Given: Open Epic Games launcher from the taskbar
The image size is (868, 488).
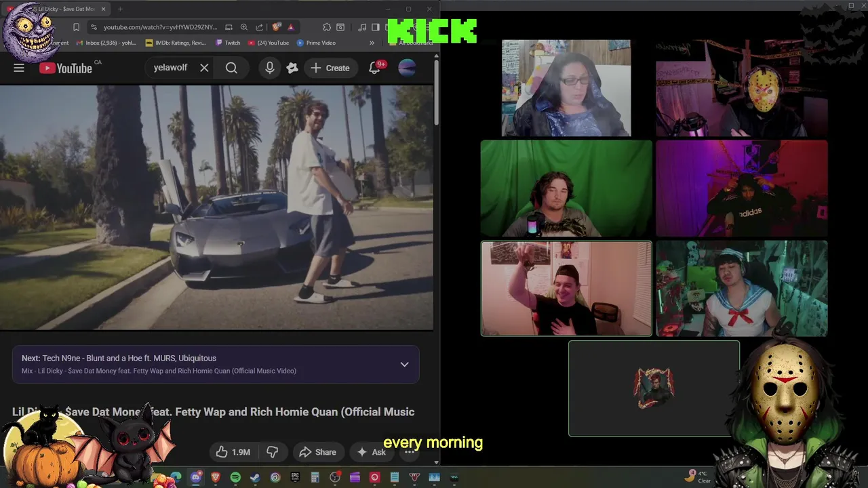Looking at the screenshot, I should click(x=295, y=477).
